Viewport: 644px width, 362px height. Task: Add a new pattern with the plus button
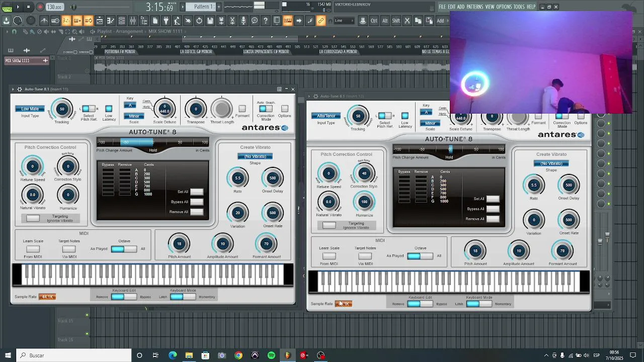click(x=218, y=7)
